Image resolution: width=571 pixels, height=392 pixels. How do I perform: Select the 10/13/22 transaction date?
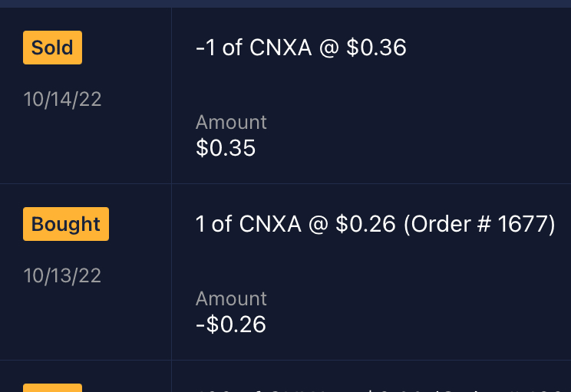tap(63, 275)
